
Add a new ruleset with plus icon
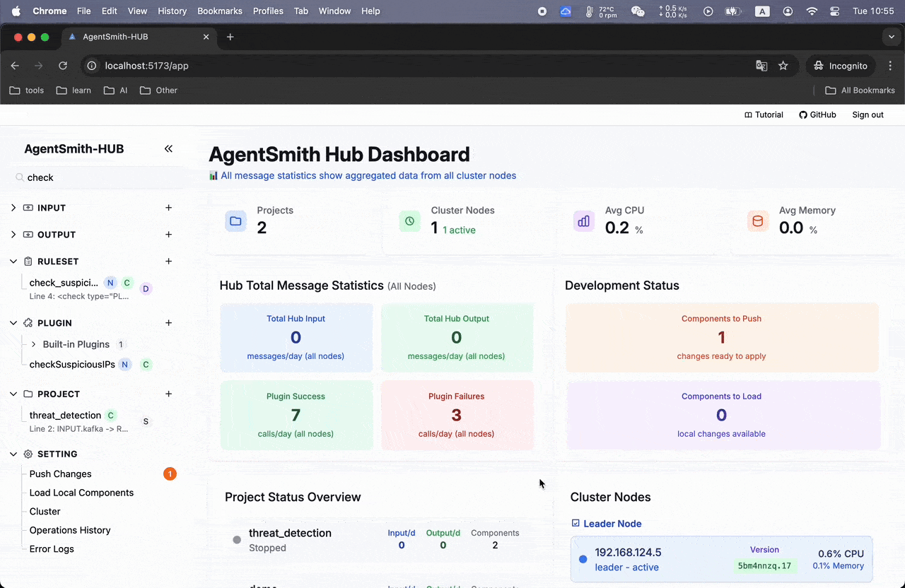point(168,261)
